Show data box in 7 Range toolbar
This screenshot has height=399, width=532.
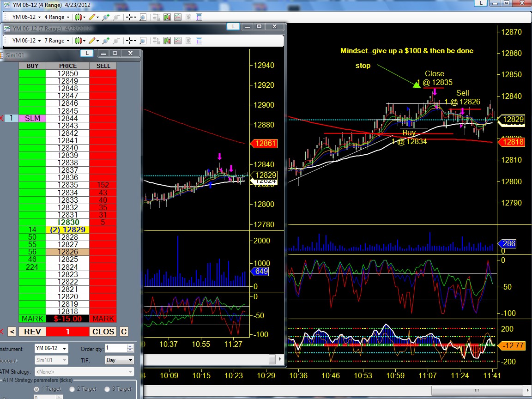point(156,41)
